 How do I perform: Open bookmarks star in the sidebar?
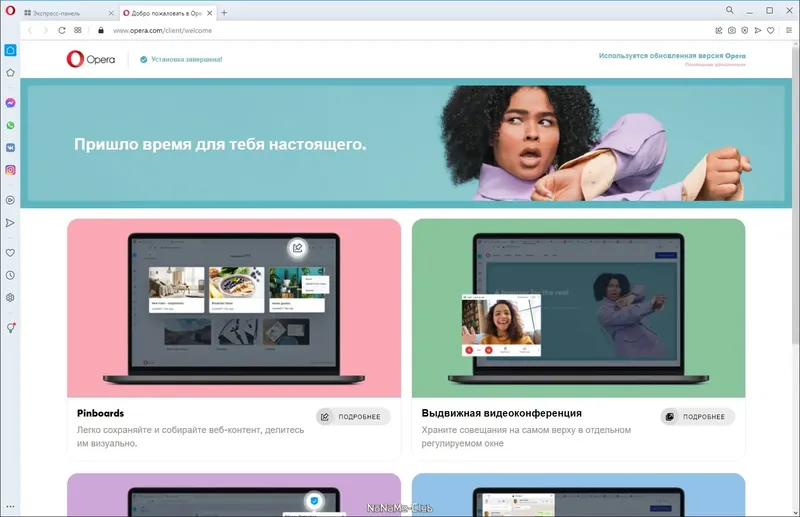pyautogui.click(x=10, y=73)
